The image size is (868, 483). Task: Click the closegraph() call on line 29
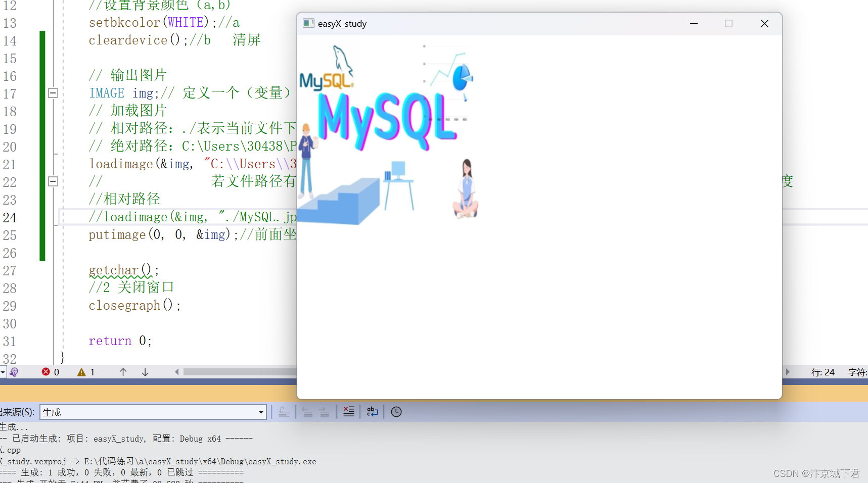[x=134, y=305]
